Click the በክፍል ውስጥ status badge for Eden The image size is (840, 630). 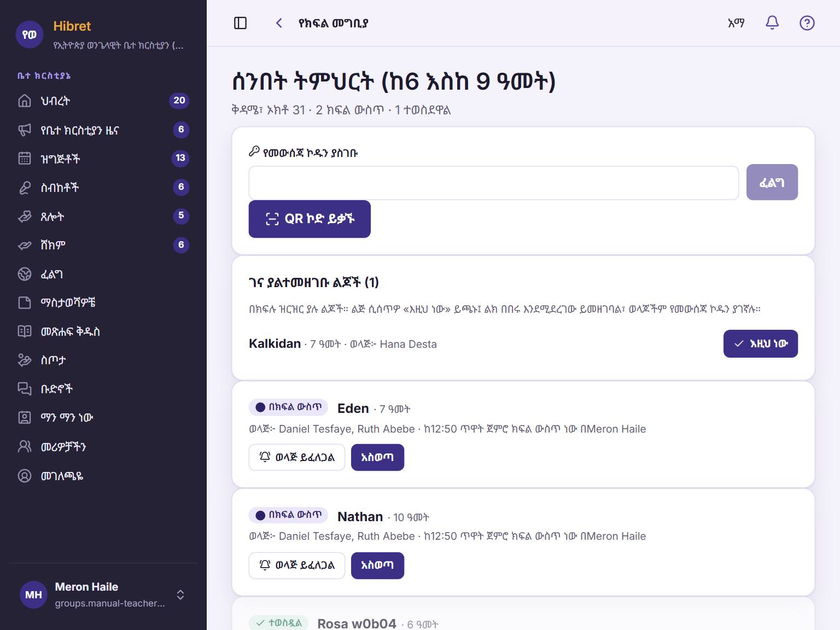(x=288, y=407)
